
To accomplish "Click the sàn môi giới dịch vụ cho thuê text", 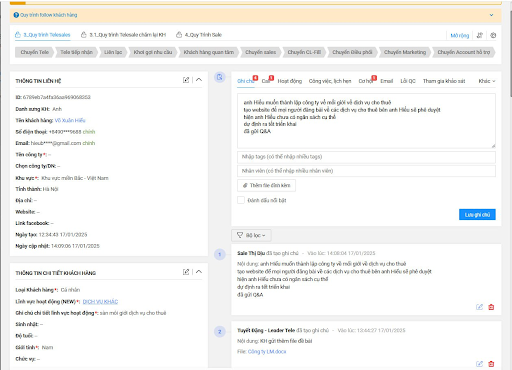I will 133,313.
